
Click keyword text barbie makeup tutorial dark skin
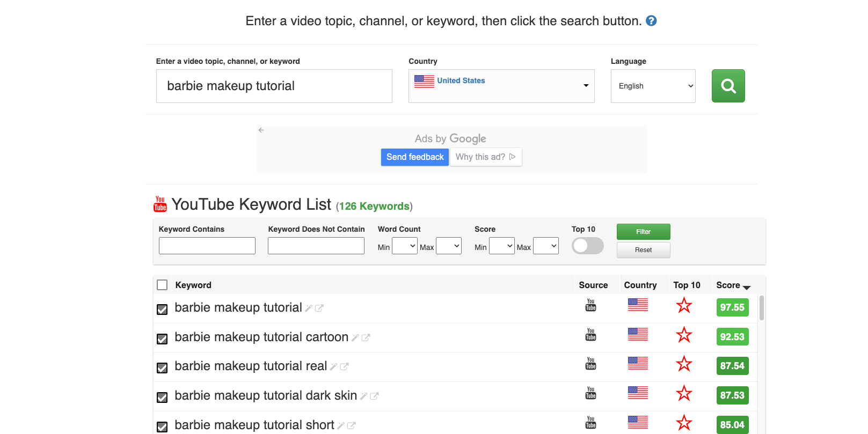266,396
